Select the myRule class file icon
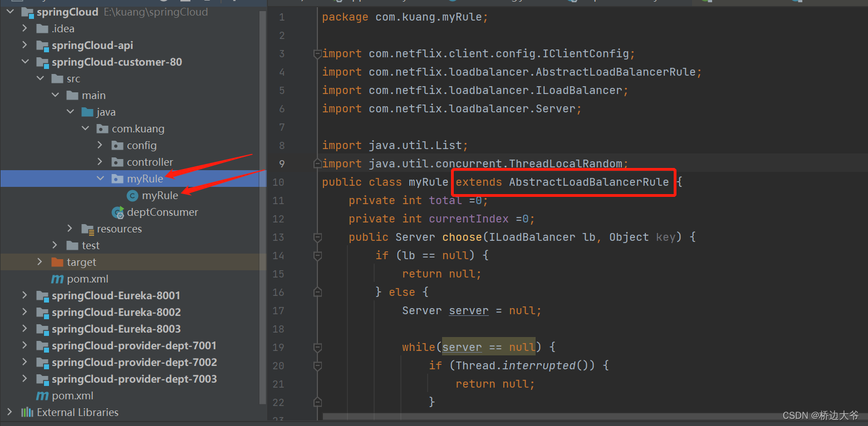The width and height of the screenshot is (868, 426). coord(133,195)
